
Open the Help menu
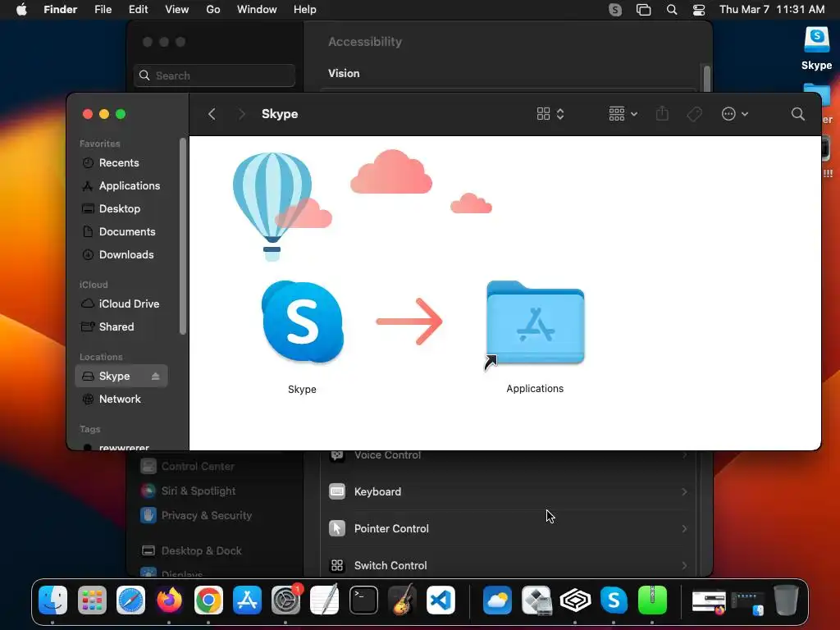tap(305, 10)
